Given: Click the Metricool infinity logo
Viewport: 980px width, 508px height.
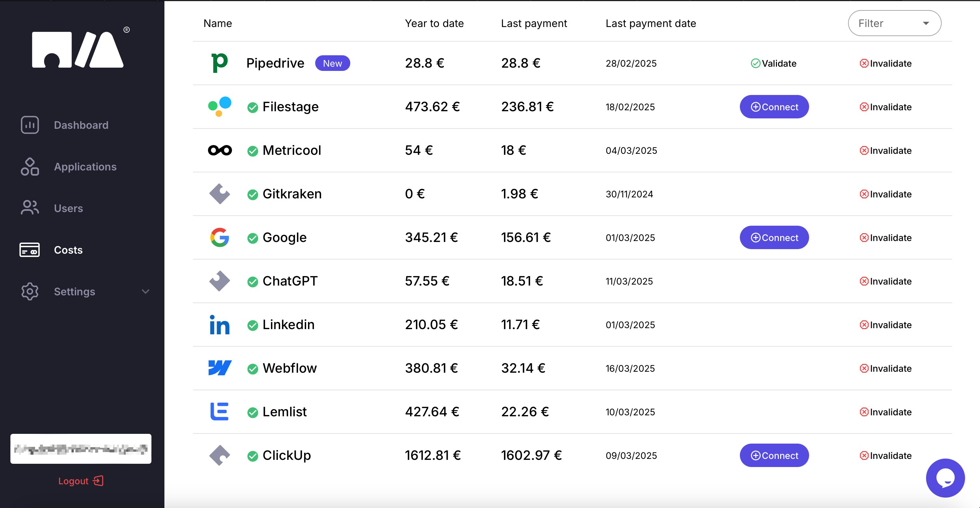Looking at the screenshot, I should [x=220, y=150].
